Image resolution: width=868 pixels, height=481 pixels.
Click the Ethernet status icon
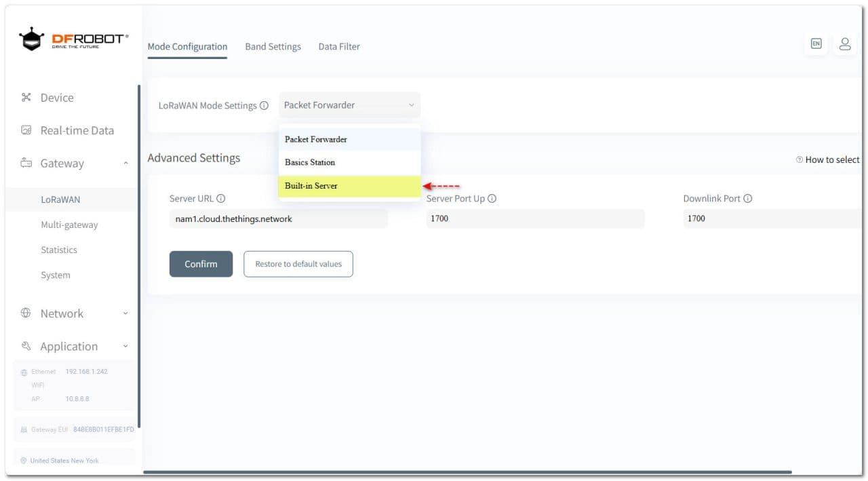pyautogui.click(x=24, y=372)
